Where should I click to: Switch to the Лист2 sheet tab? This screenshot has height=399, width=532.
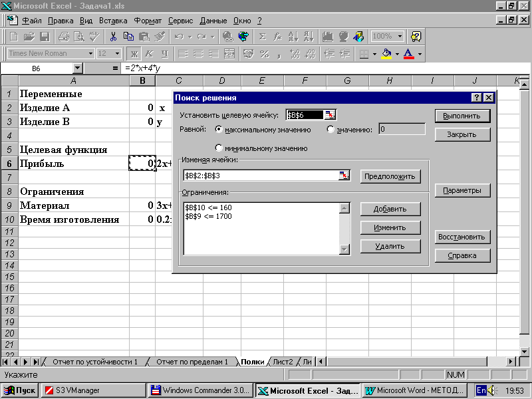tap(283, 362)
